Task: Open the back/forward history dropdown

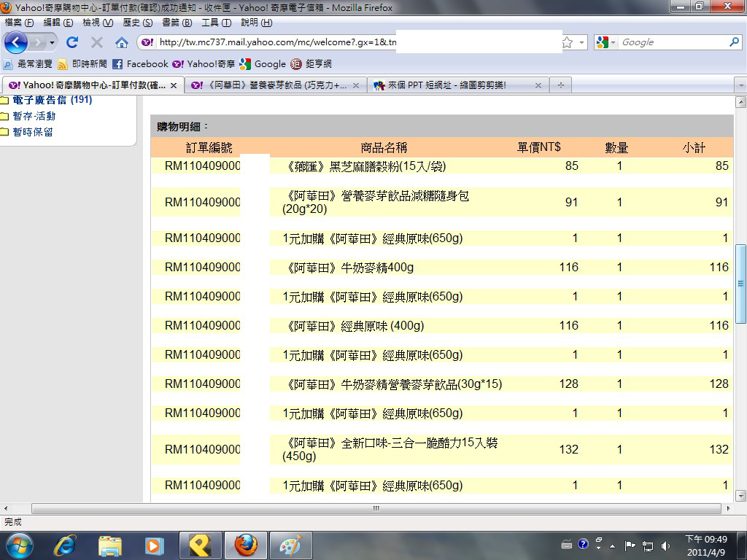Action: 52,43
